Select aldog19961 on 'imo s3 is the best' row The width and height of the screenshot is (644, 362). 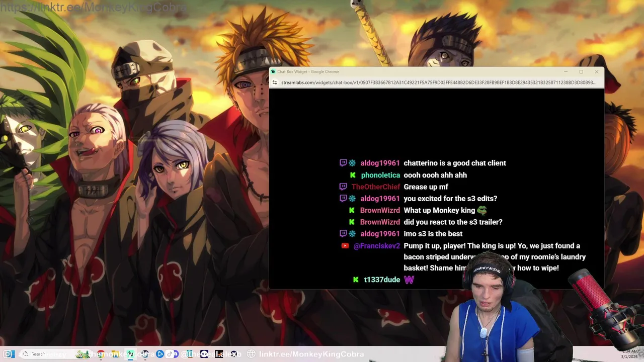tap(380, 234)
